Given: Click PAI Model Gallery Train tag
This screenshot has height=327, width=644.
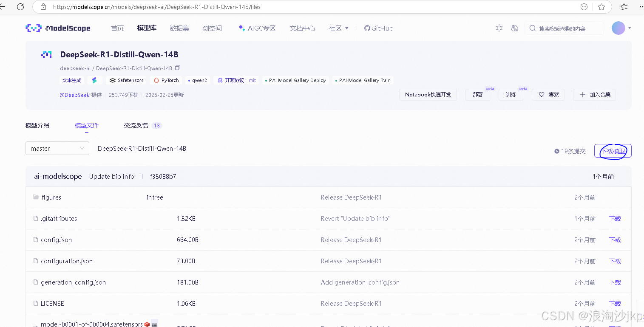Looking at the screenshot, I should 363,80.
